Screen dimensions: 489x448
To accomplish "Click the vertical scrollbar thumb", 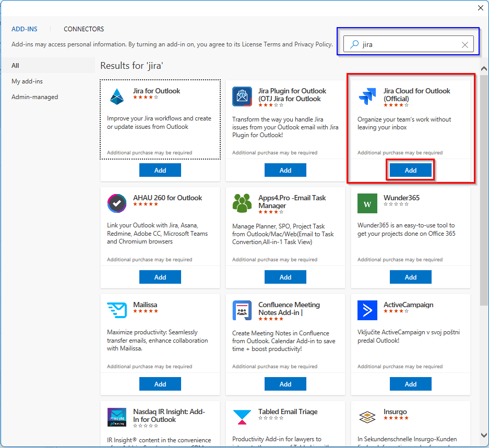I will pos(484,190).
